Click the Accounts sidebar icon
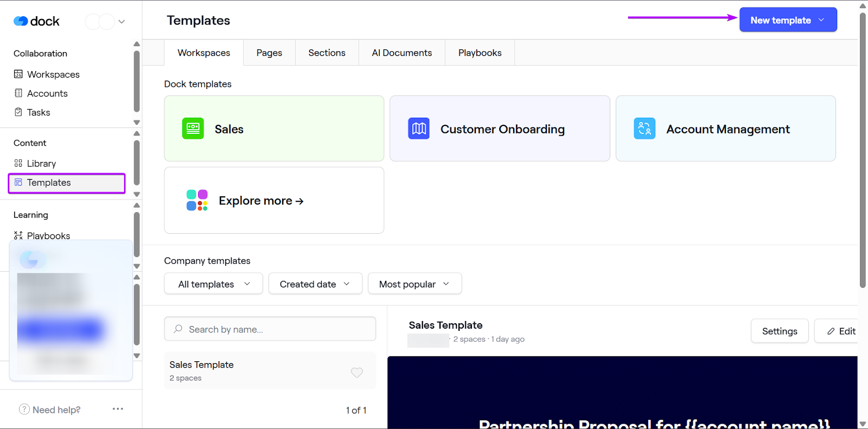 (x=18, y=93)
